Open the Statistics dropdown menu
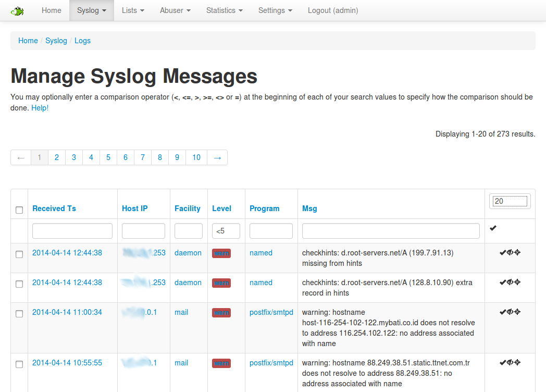The width and height of the screenshot is (546, 392). coord(224,10)
